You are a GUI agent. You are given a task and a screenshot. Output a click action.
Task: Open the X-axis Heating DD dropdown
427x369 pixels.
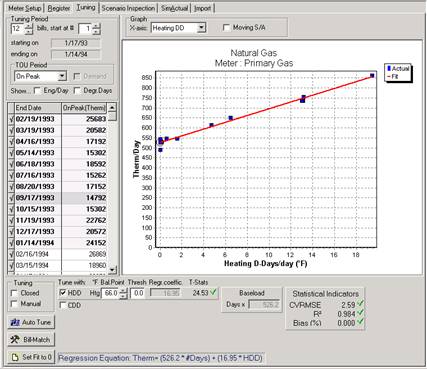tap(201, 28)
